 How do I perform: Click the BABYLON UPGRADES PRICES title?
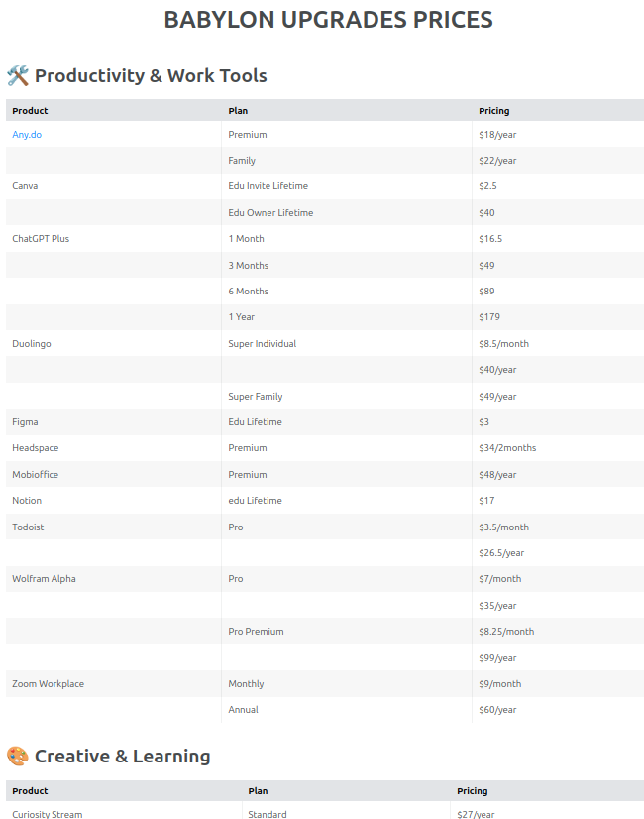pyautogui.click(x=328, y=20)
